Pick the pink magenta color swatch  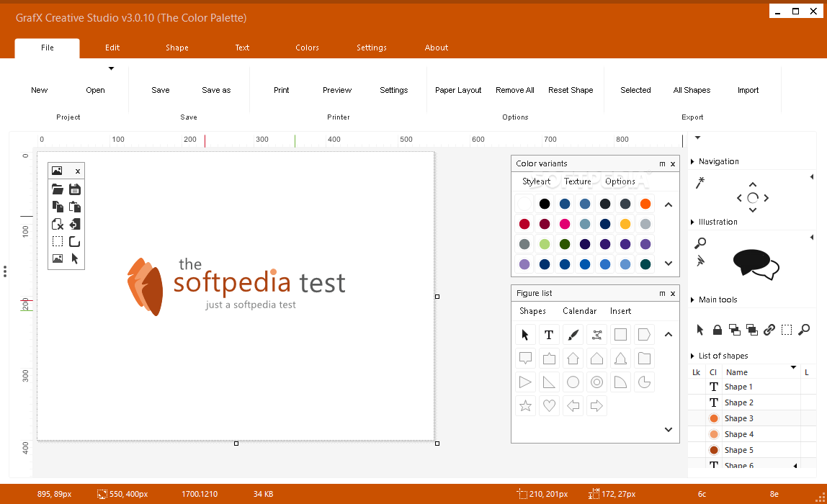[565, 224]
